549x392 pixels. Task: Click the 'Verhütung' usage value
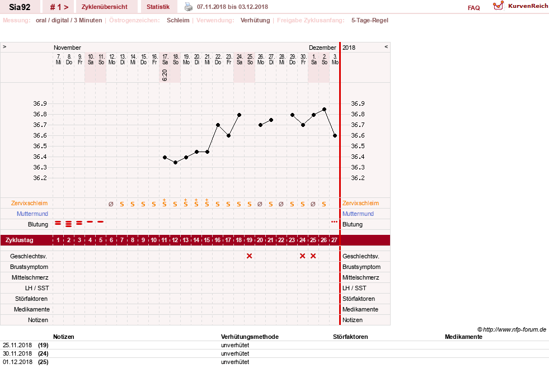coord(255,20)
